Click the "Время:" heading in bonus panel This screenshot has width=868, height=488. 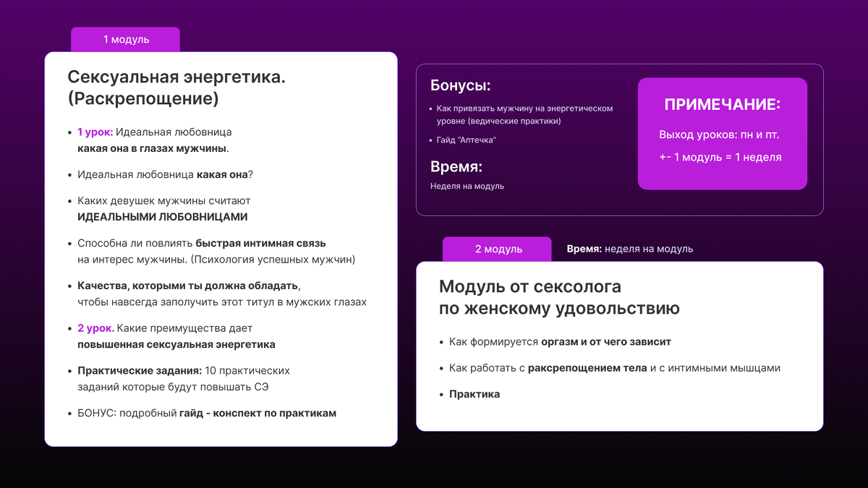click(x=456, y=167)
